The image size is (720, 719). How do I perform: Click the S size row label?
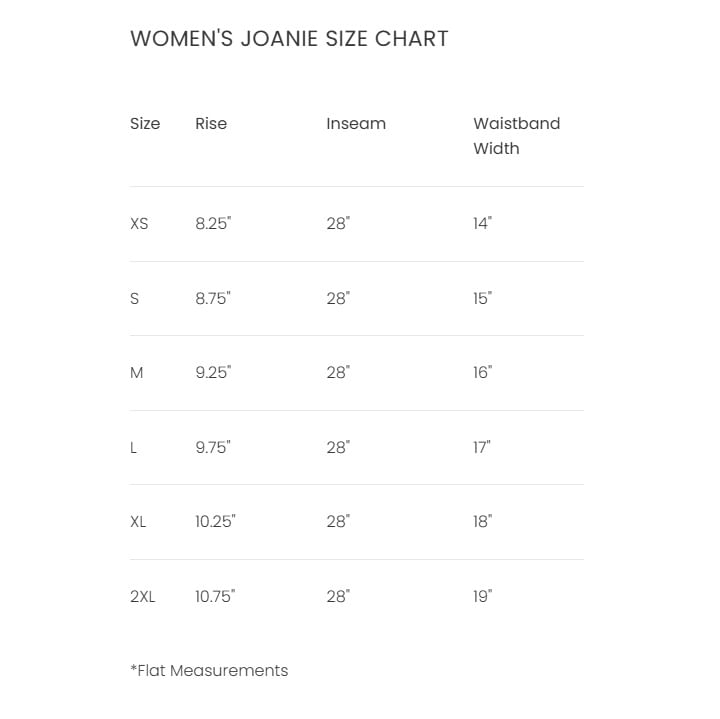pos(135,298)
